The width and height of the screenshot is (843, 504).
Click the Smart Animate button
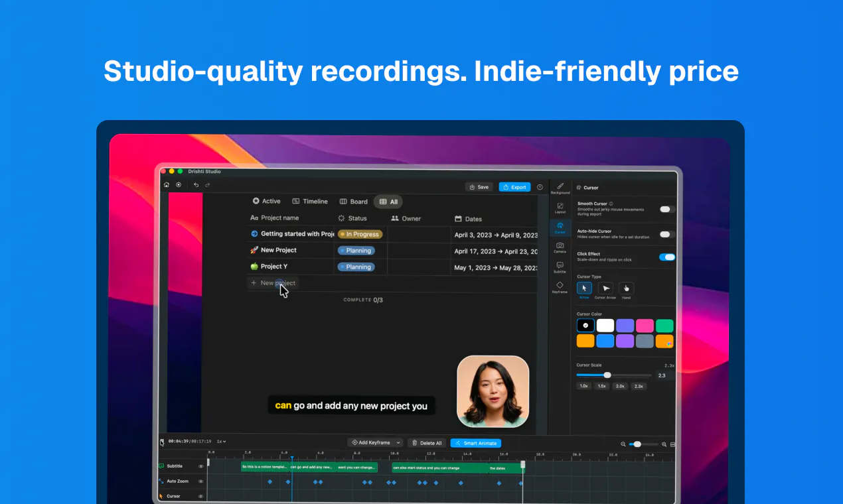click(x=476, y=443)
